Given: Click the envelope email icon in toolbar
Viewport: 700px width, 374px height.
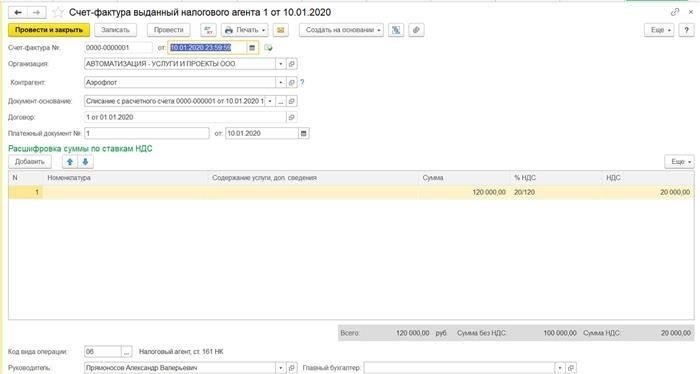Looking at the screenshot, I should pos(280,30).
